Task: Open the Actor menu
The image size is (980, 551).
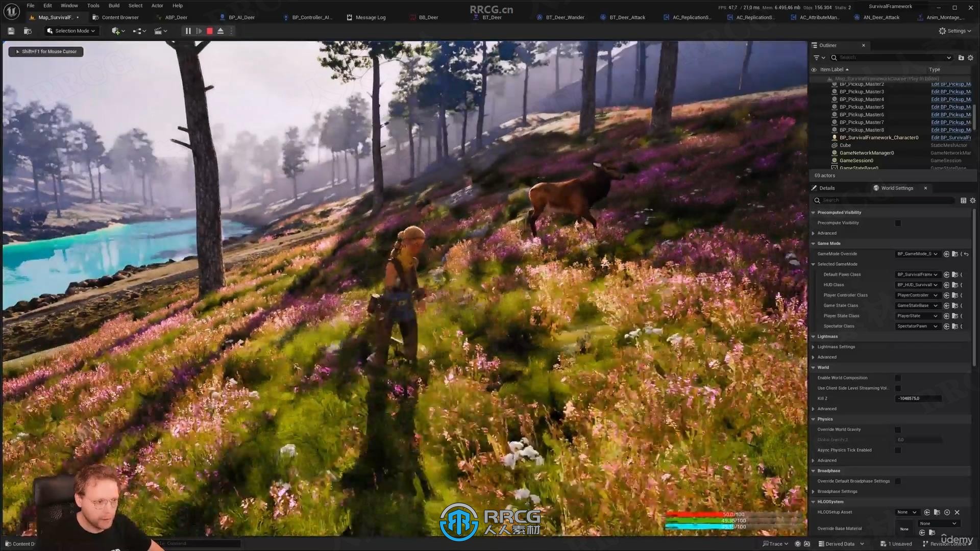Action: click(157, 6)
